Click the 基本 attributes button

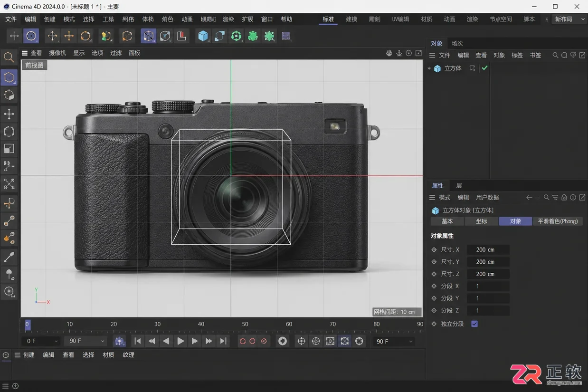point(447,221)
